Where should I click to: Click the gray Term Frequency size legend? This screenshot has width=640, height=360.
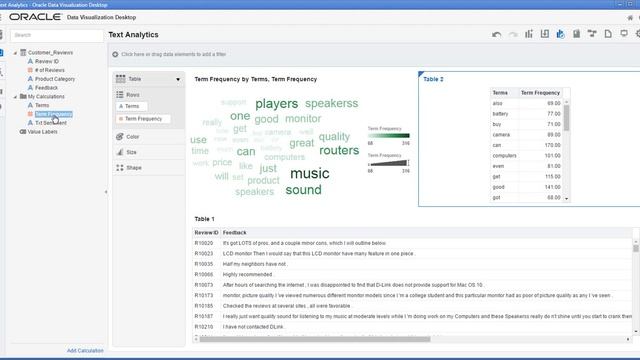click(388, 163)
